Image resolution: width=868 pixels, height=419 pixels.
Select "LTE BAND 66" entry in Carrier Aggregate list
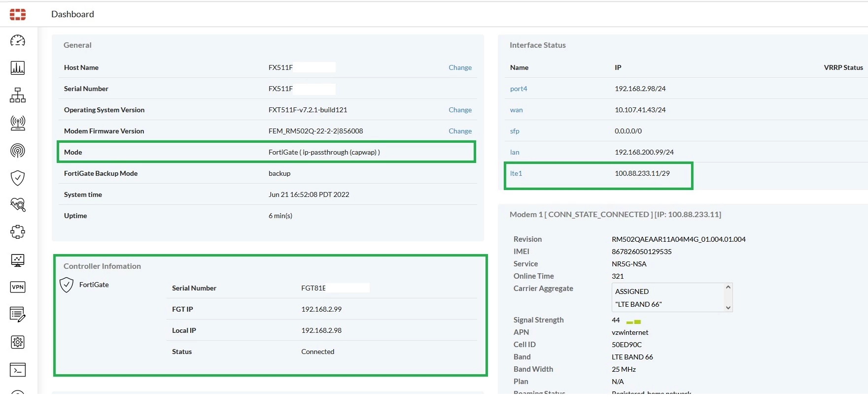(x=638, y=304)
